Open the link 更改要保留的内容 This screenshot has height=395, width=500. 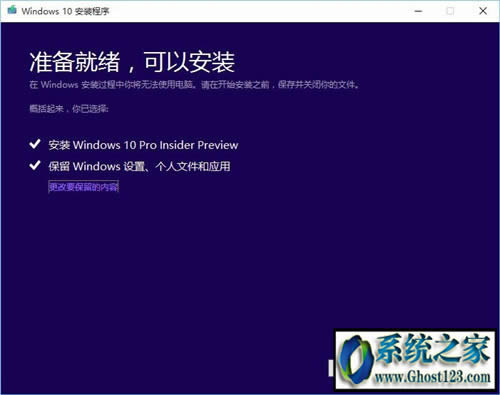83,187
